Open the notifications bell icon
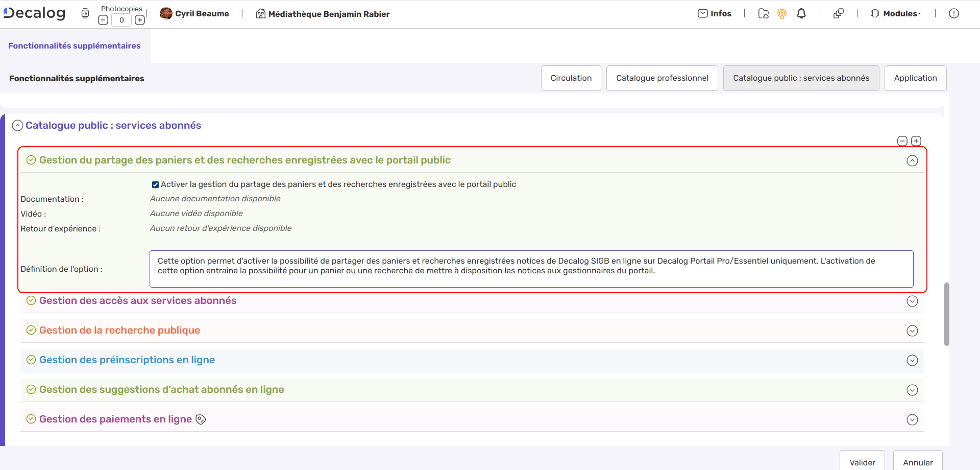The image size is (980, 470). pos(801,13)
